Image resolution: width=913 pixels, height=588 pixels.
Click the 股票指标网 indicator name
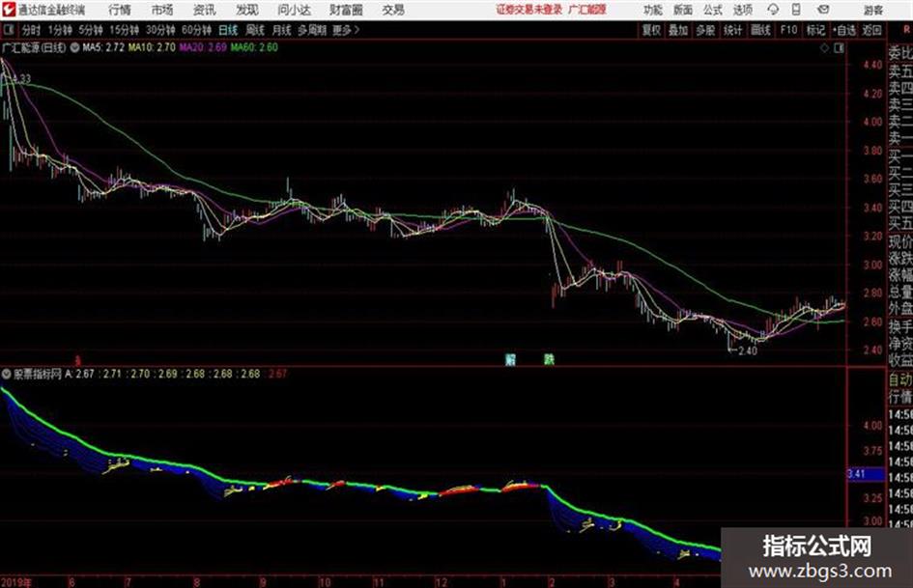[x=38, y=374]
